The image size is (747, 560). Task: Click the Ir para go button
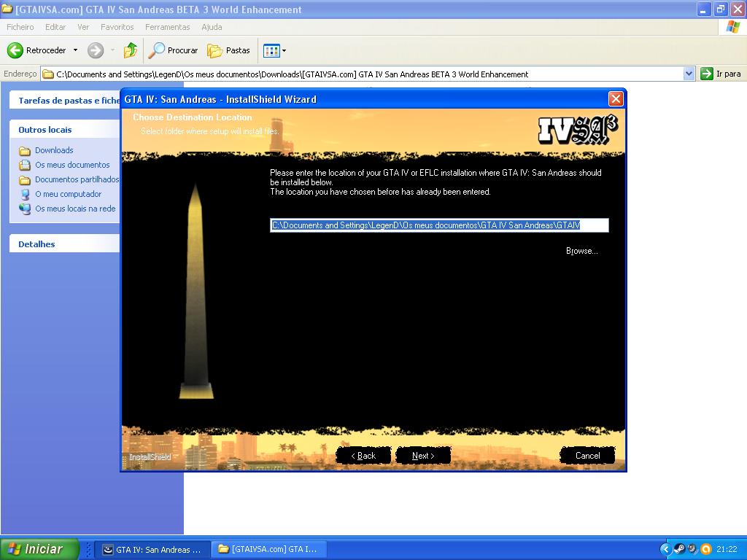click(720, 74)
